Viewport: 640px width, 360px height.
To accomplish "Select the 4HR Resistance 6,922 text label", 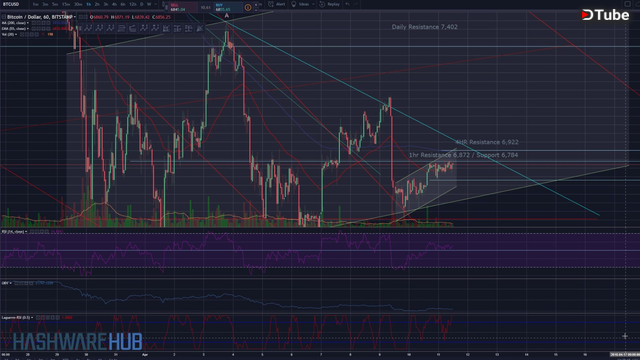I will pyautogui.click(x=487, y=142).
